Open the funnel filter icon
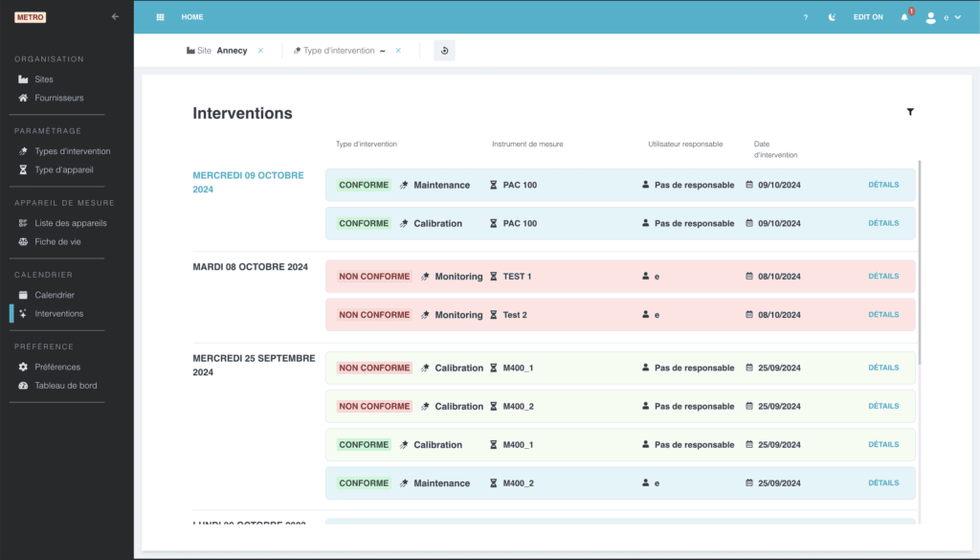 (910, 112)
